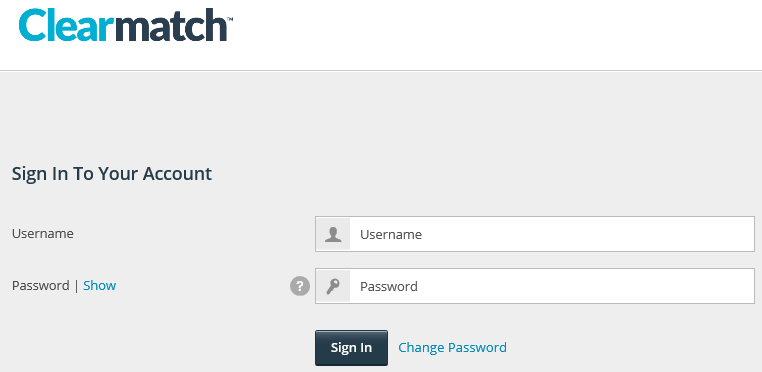Screen dimensions: 762x372
Task: Click the key icon beside Password field
Action: [x=333, y=286]
